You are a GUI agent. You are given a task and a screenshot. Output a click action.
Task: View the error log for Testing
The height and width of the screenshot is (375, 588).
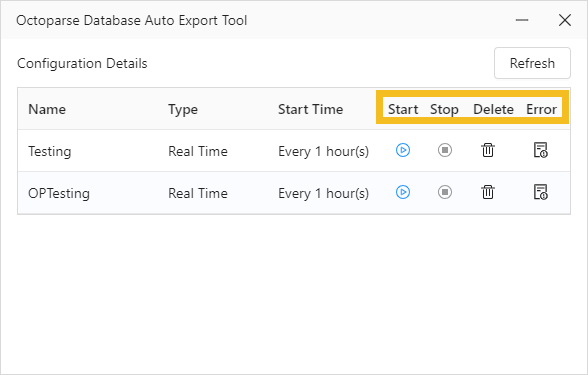540,150
